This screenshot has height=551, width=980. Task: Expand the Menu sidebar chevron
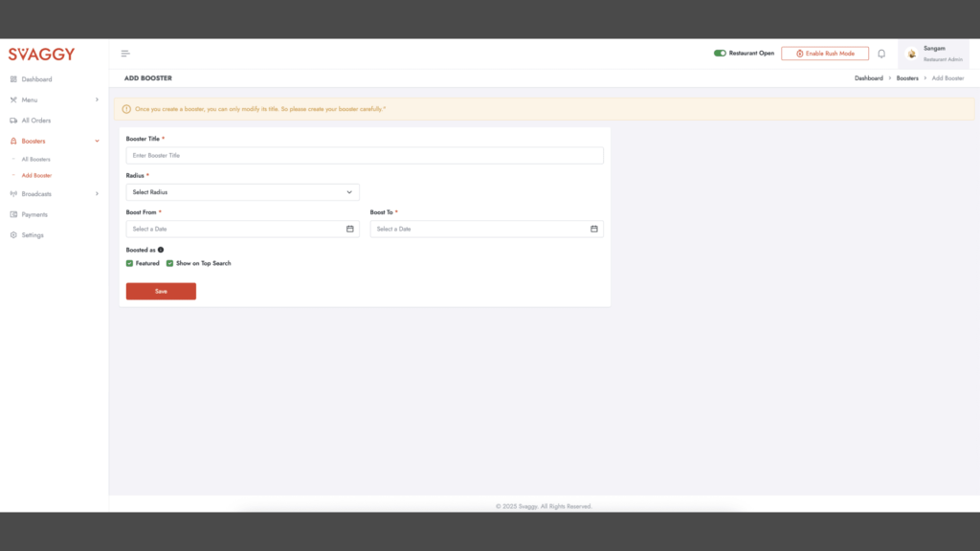click(x=97, y=99)
